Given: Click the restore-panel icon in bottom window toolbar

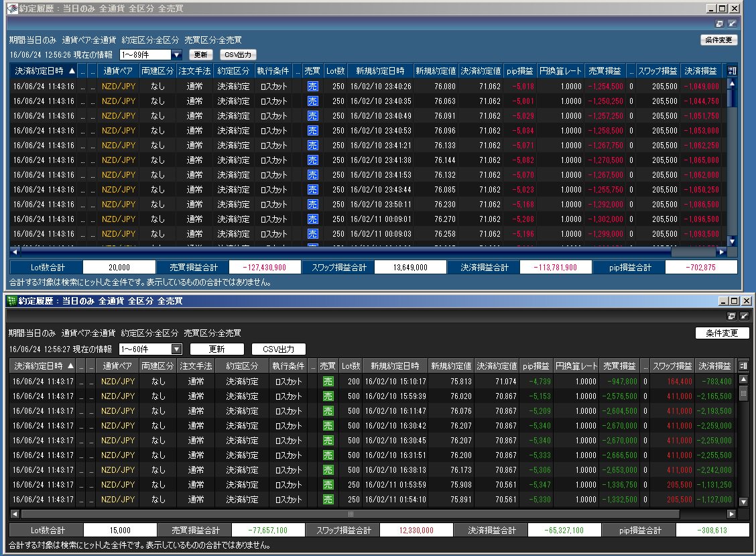Looking at the screenshot, I should coord(731,316).
